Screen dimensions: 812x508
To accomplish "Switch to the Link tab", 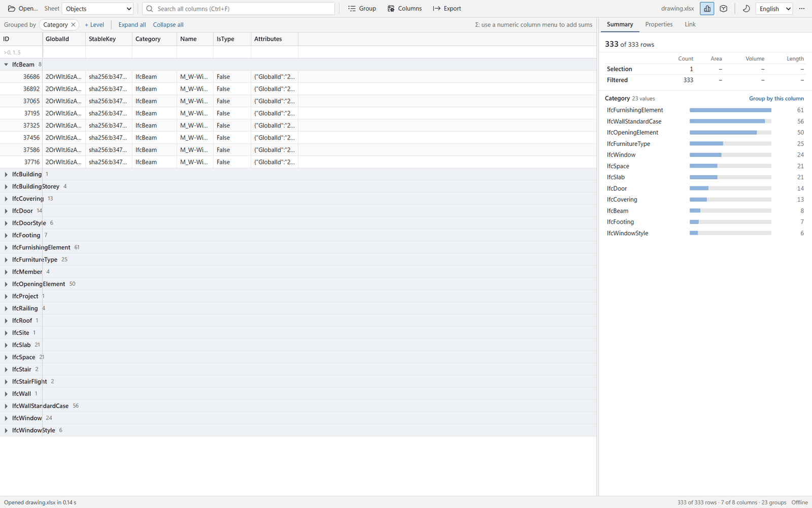I will [690, 24].
